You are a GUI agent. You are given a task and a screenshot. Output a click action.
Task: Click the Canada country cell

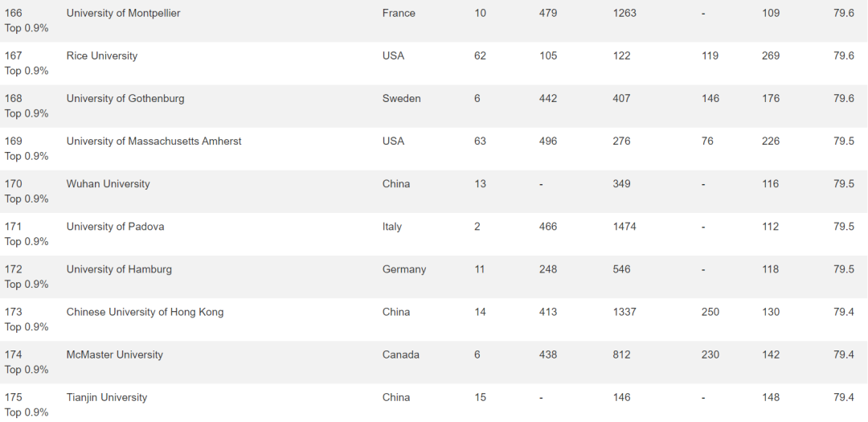[x=401, y=354]
